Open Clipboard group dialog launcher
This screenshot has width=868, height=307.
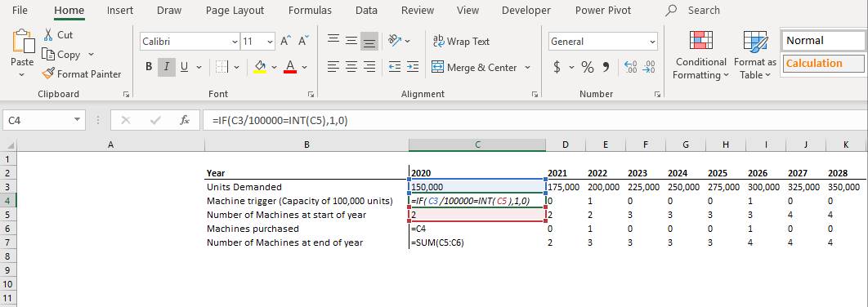126,95
